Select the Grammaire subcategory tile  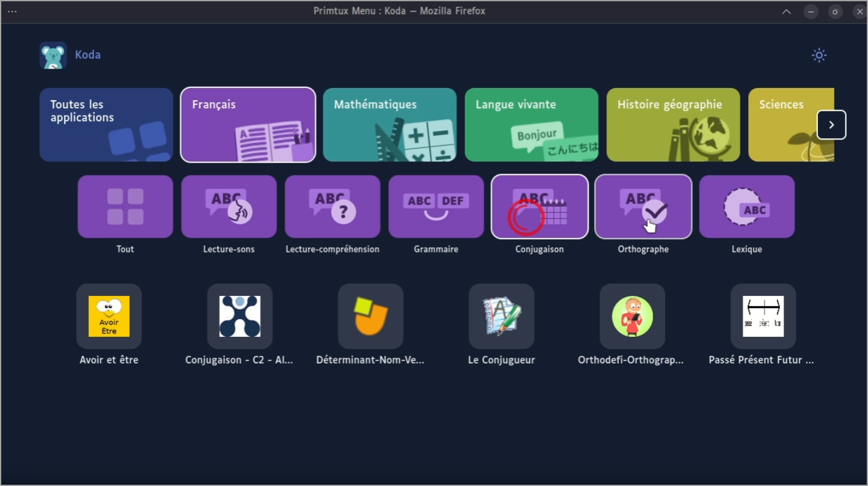tap(436, 207)
